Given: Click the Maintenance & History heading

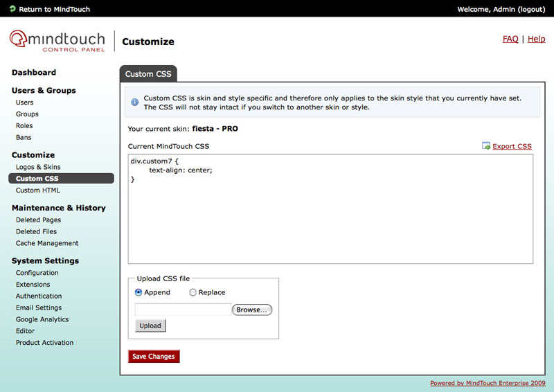Looking at the screenshot, I should point(58,208).
